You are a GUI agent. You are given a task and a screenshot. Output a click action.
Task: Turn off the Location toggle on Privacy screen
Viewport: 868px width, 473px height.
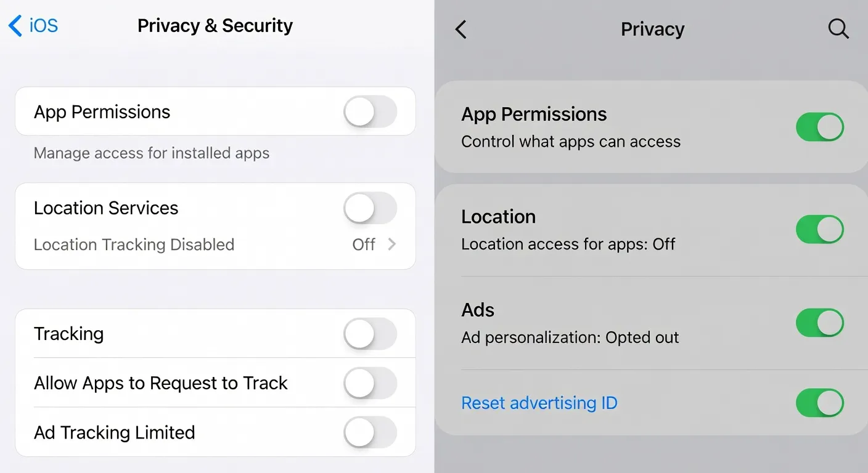pyautogui.click(x=820, y=229)
